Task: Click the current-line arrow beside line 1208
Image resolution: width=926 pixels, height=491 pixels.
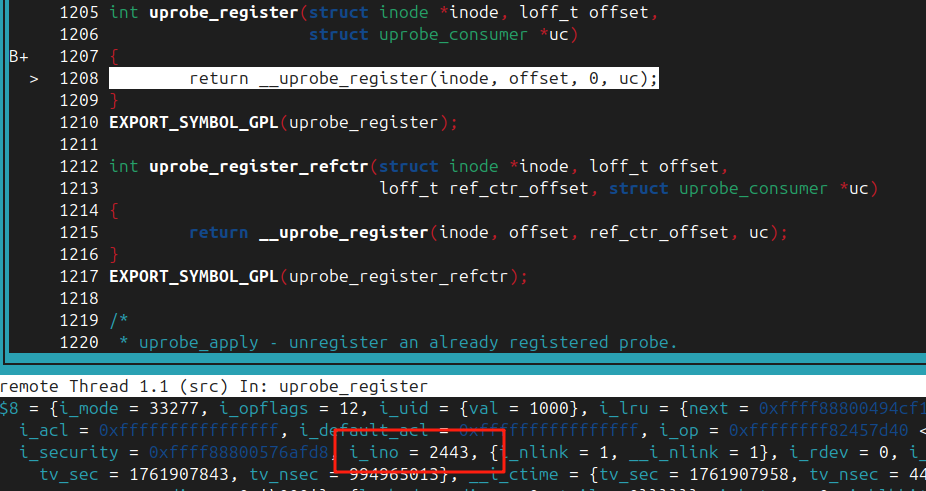Action: tap(33, 78)
